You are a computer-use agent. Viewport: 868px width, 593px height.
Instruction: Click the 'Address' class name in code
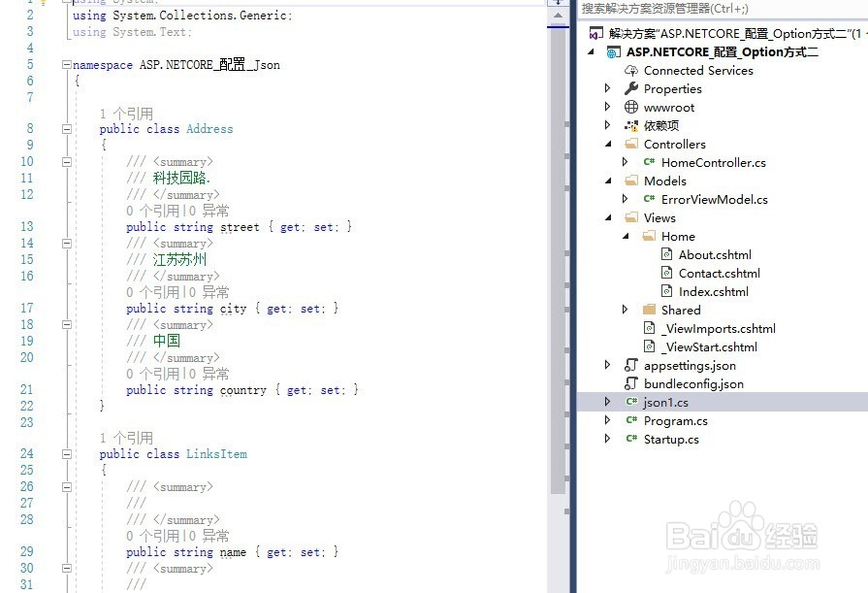(209, 128)
